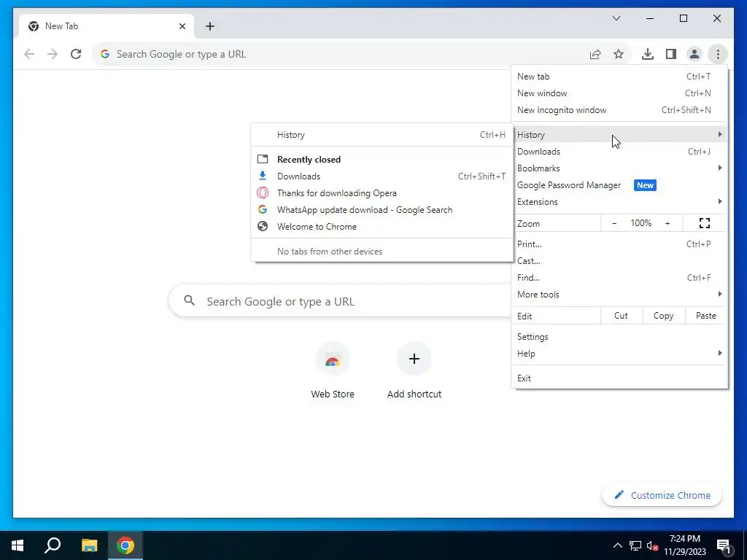Open the Windows Start menu

coord(18,545)
